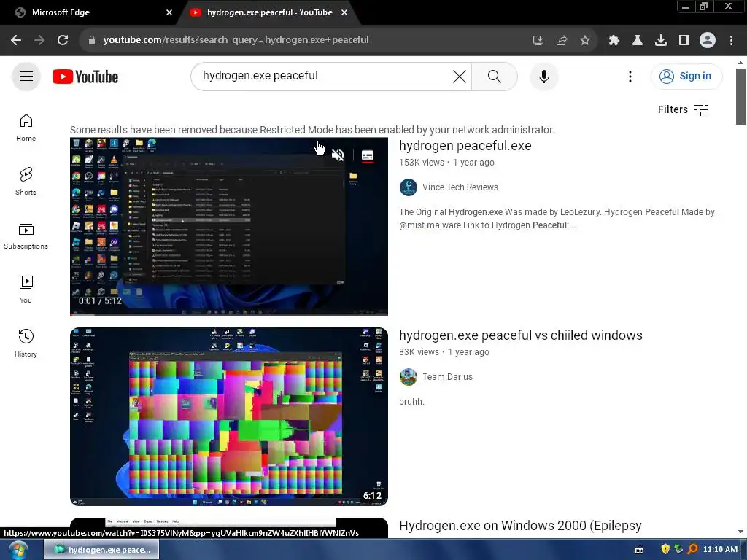The height and width of the screenshot is (560, 747).
Task: Open browser downloads icon
Action: pyautogui.click(x=661, y=41)
